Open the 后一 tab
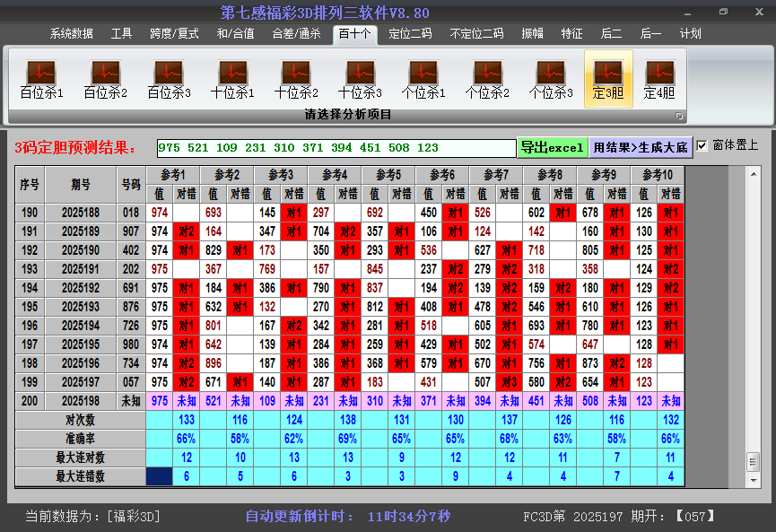Screen dimensions: 776x532 tap(650, 34)
